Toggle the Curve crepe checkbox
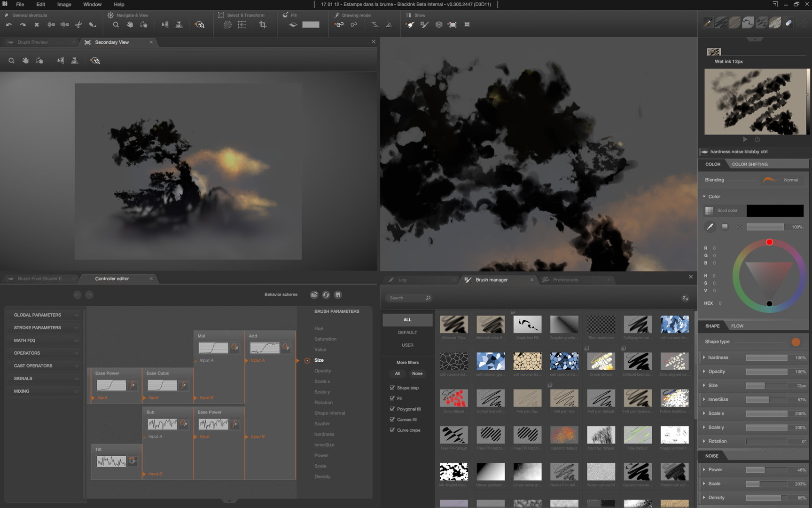The height and width of the screenshot is (508, 812). pos(392,430)
